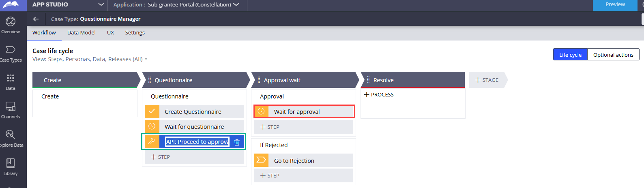644x188 pixels.
Task: Open Case Types in sidebar
Action: (11, 53)
